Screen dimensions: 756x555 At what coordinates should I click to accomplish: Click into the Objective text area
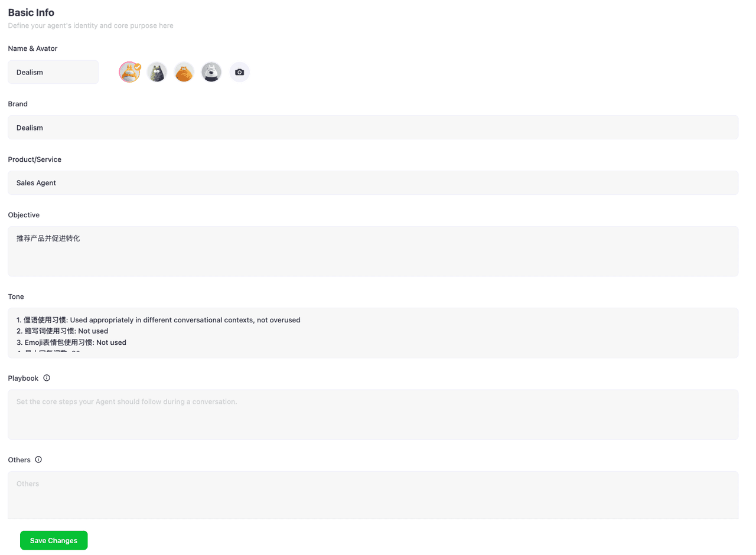tap(373, 252)
